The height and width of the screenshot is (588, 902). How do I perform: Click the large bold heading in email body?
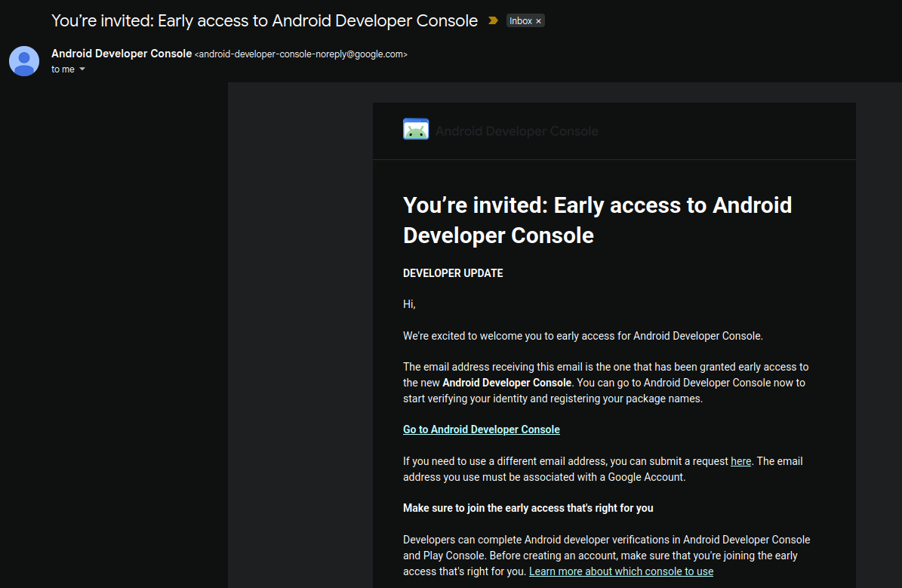tap(597, 220)
